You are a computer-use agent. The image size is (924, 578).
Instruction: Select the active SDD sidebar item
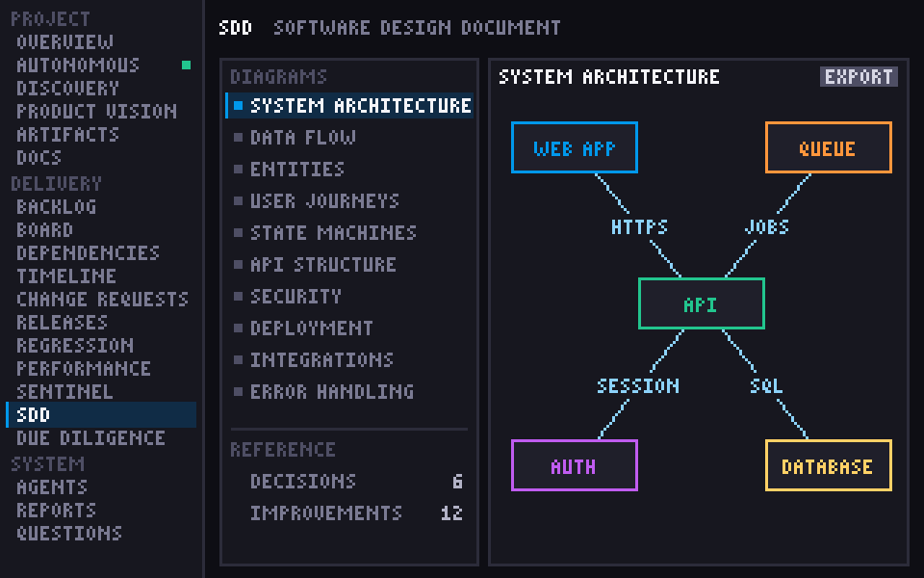tap(101, 414)
